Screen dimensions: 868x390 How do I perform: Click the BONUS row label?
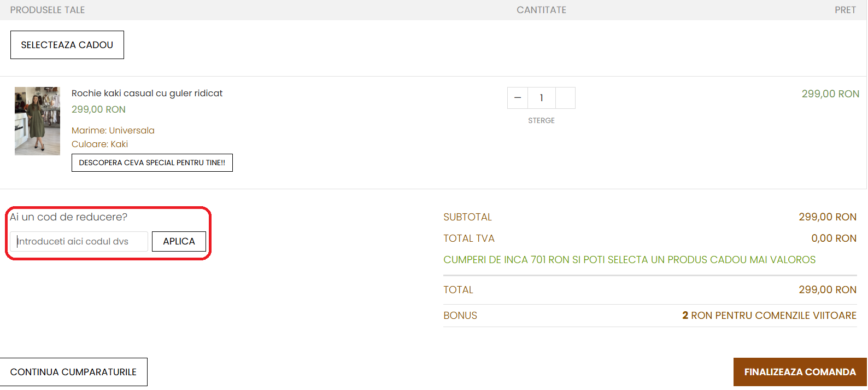coord(460,316)
